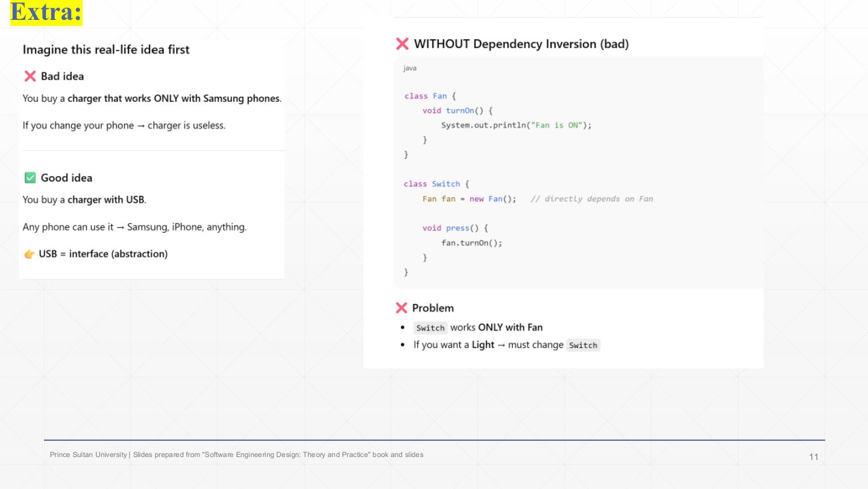
Task: Click the red X beside Bad idea
Action: [30, 76]
